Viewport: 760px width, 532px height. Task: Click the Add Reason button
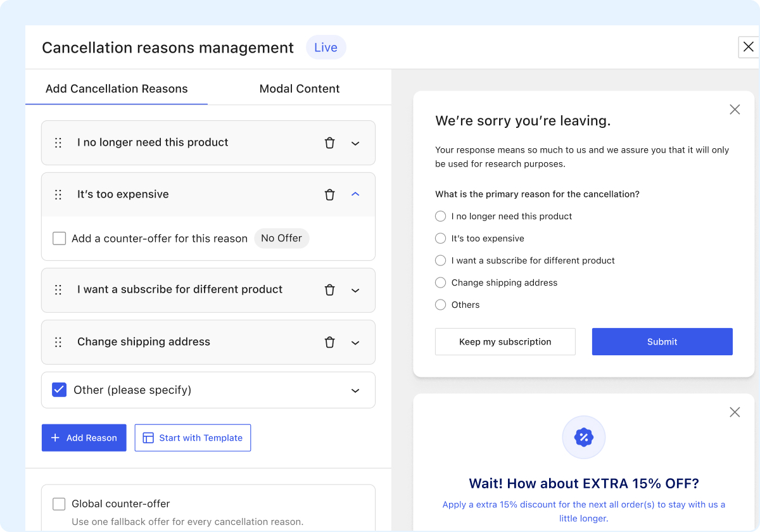click(84, 438)
